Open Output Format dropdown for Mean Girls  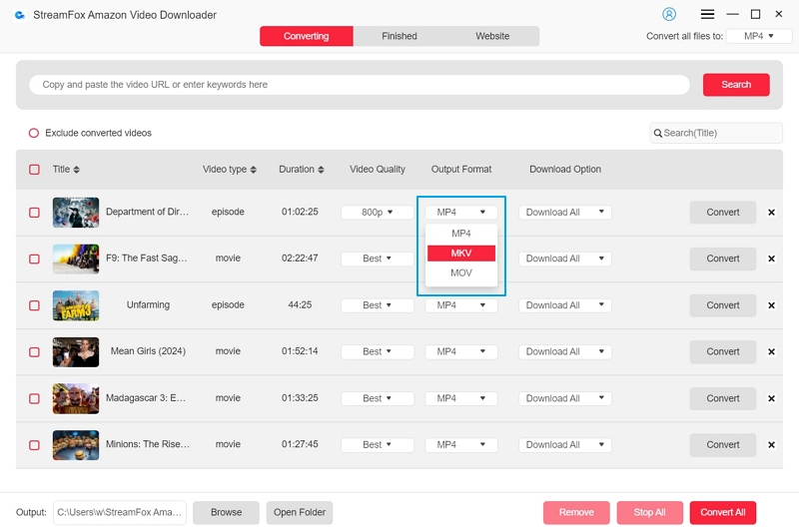point(461,351)
